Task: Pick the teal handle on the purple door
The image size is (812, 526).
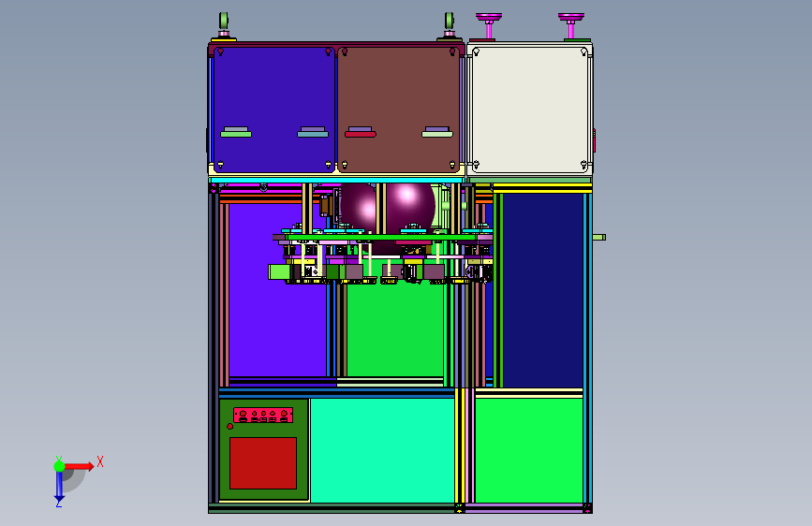Action: [313, 133]
